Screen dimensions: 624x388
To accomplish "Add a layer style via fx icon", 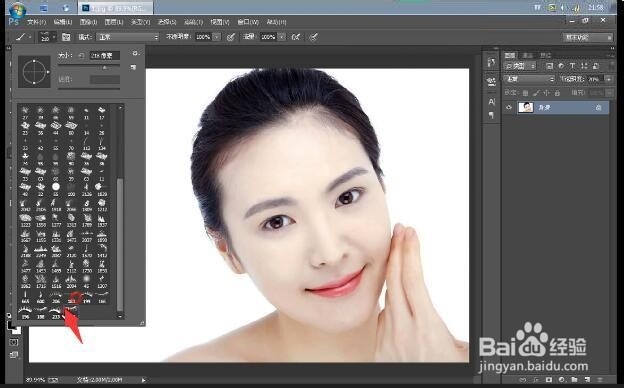I will 536,380.
